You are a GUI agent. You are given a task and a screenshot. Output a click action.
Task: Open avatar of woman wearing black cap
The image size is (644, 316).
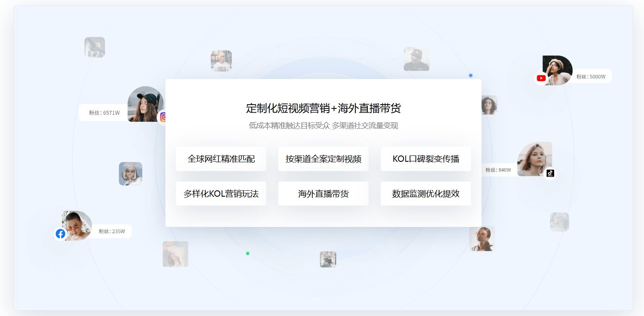[144, 104]
